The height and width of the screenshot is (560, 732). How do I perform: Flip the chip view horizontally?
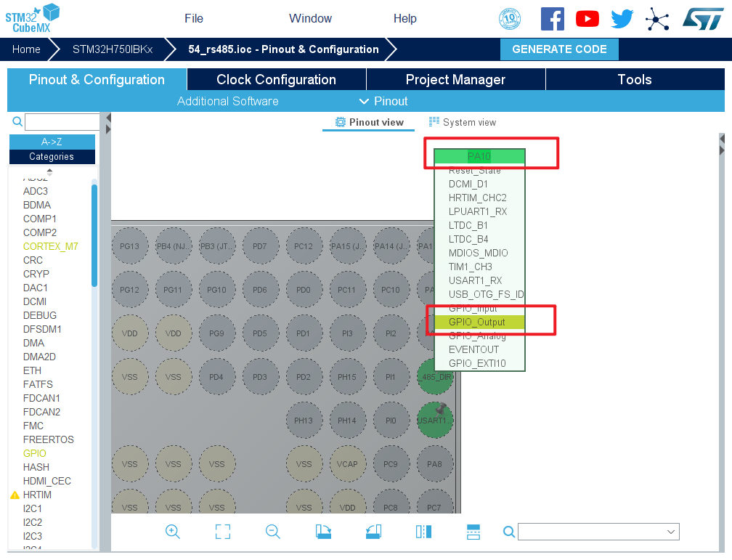coord(423,532)
